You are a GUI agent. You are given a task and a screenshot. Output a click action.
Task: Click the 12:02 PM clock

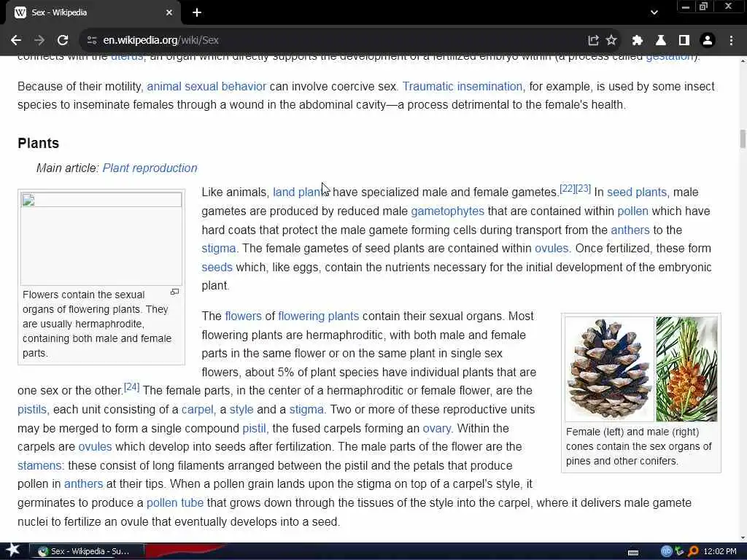coord(720,551)
